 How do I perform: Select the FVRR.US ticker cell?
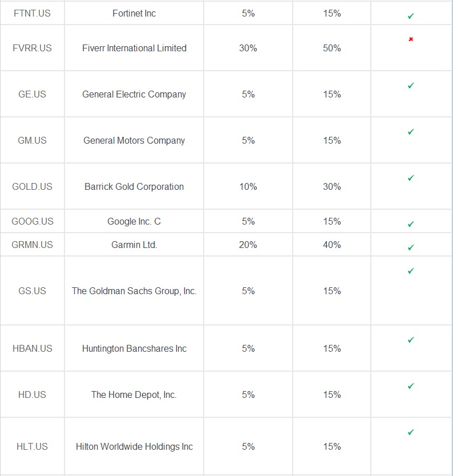pos(32,48)
